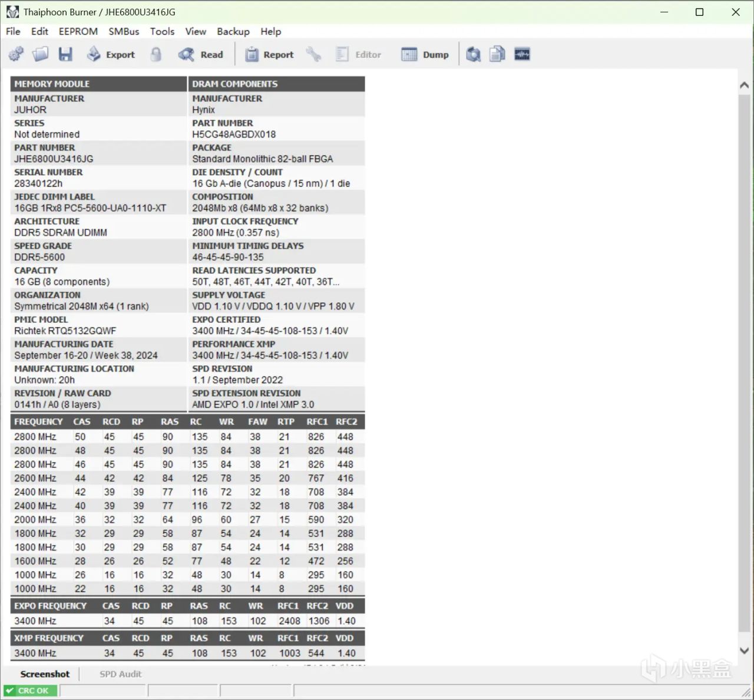
Task: Select the capacity value 16 GB (8 components)
Action: 62,282
